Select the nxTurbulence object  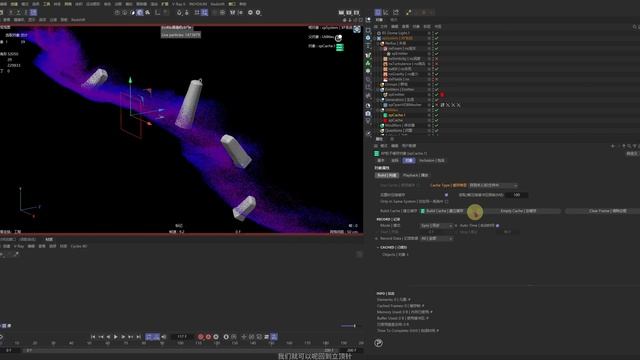pos(406,64)
